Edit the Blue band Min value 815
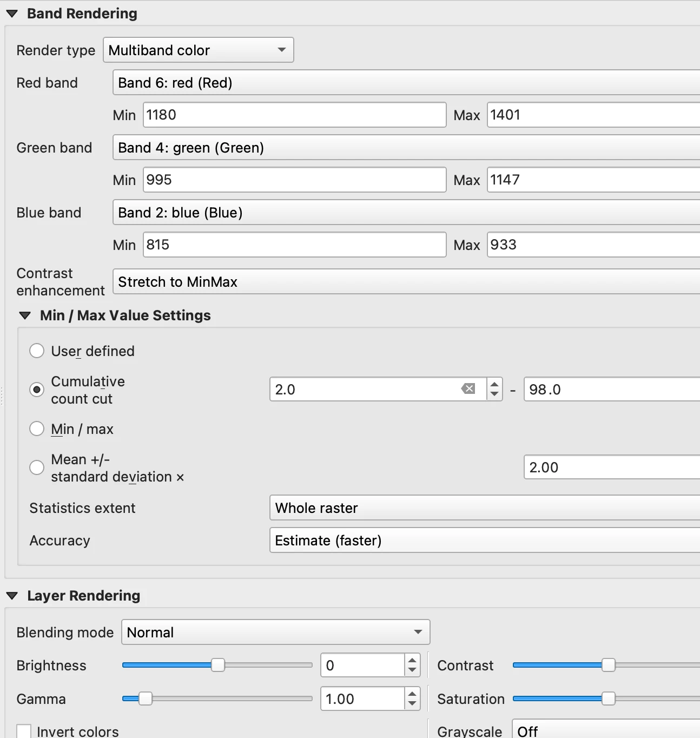 click(294, 245)
